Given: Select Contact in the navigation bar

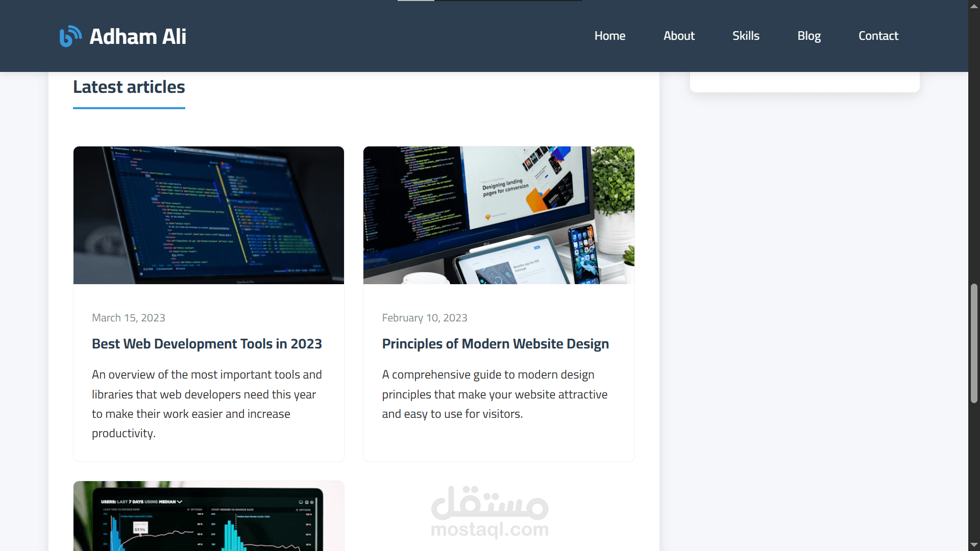Looking at the screenshot, I should [878, 36].
